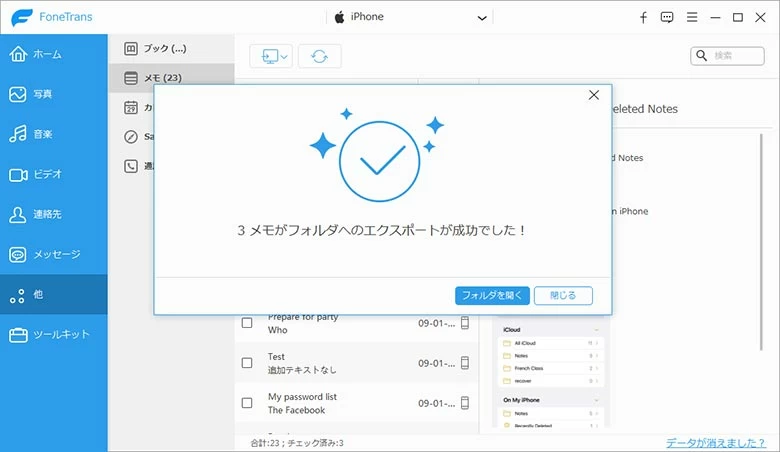Open the Messages section

tap(53, 254)
